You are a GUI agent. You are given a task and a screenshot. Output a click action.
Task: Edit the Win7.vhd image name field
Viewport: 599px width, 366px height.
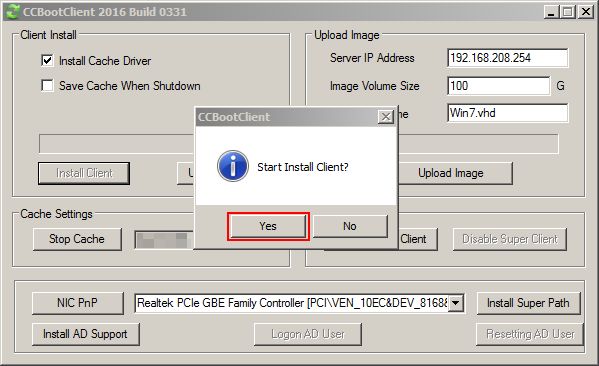pyautogui.click(x=507, y=113)
